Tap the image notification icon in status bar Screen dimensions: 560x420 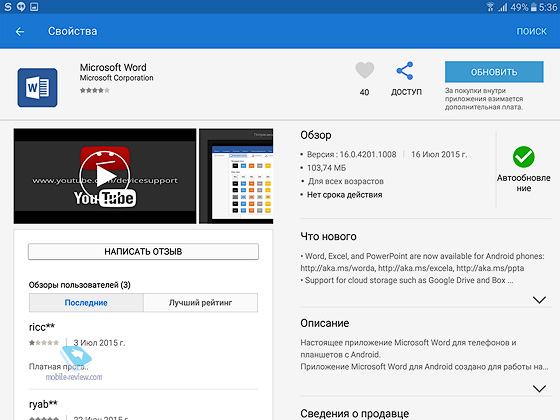click(x=34, y=6)
